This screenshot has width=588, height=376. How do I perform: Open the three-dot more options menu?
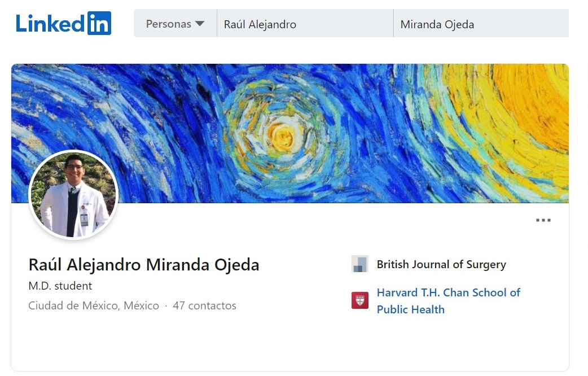(x=543, y=220)
